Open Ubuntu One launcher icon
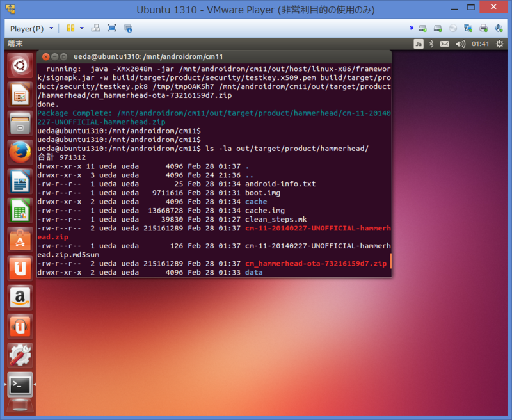This screenshot has height=420, width=512. click(x=20, y=268)
